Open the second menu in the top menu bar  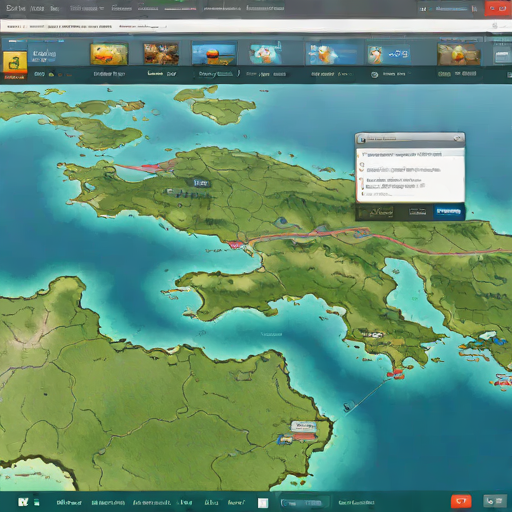37,8
